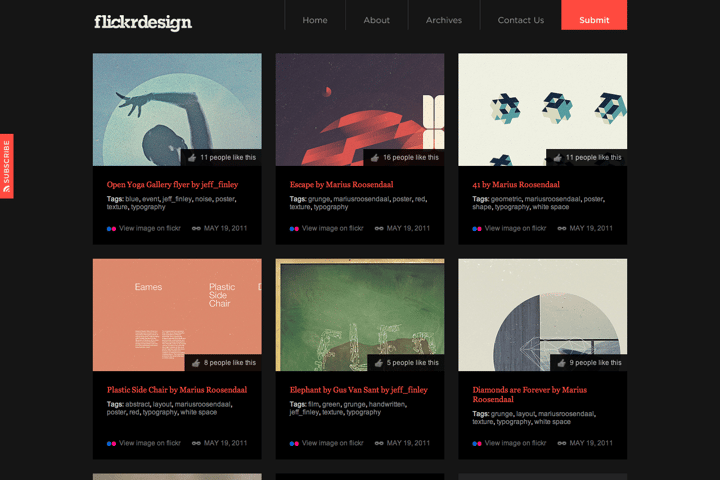The width and height of the screenshot is (720, 480).
Task: Click flickr dots icon under Escape post
Action: pos(294,229)
